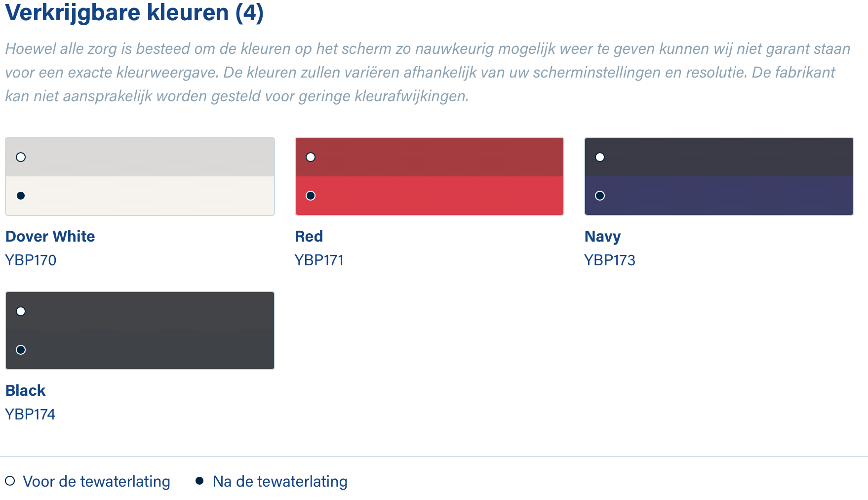Click product code YBP174
The height and width of the screenshot is (500, 868).
tap(31, 414)
